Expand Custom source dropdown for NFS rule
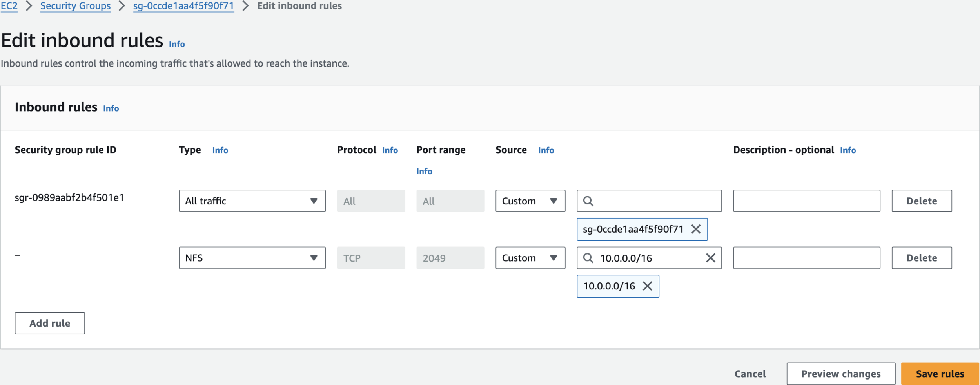Screen dimensions: 980x385 click(x=530, y=258)
